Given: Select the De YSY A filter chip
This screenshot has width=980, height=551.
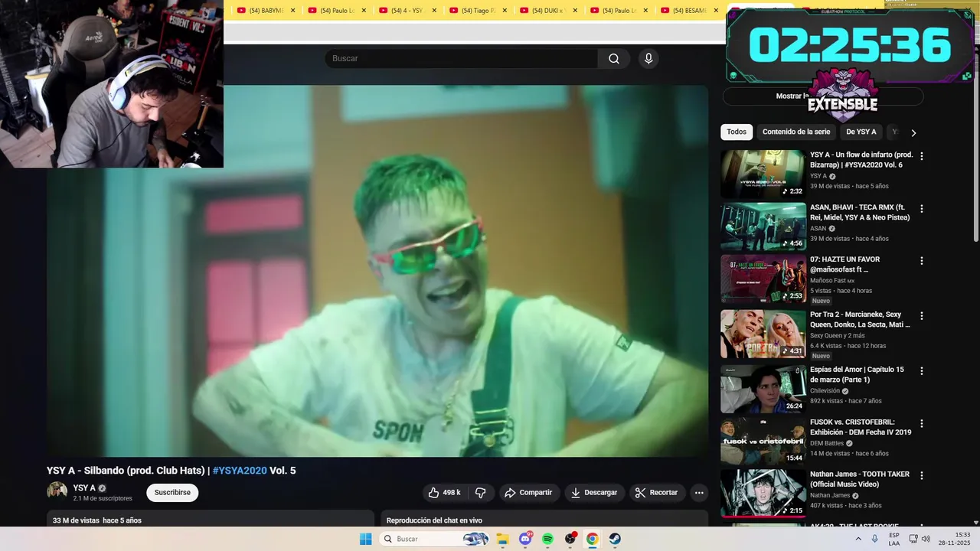Looking at the screenshot, I should 861,132.
